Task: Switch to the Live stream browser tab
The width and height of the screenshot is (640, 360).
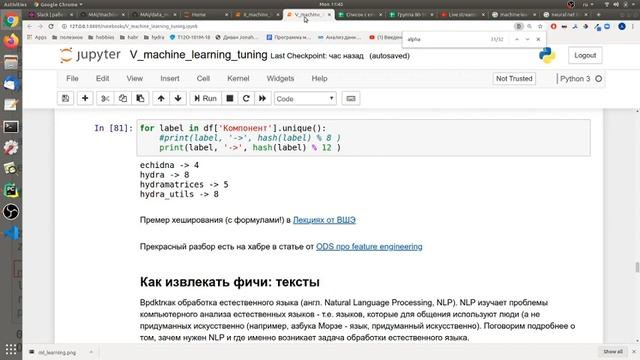Action: coord(462,14)
